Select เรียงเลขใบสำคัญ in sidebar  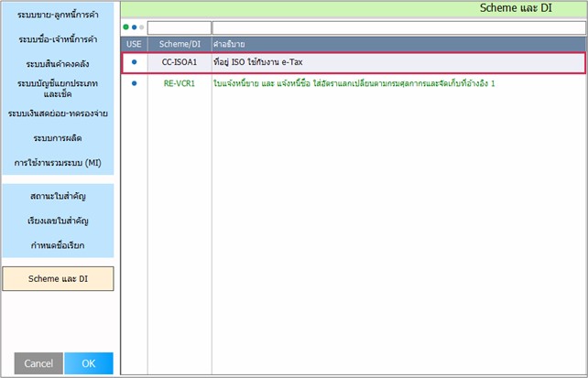coord(58,221)
